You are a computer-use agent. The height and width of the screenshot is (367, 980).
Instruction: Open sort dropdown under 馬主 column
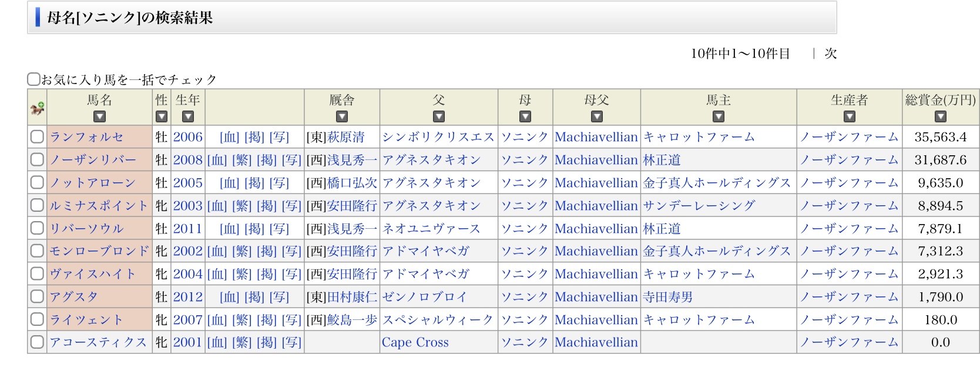pos(719,116)
